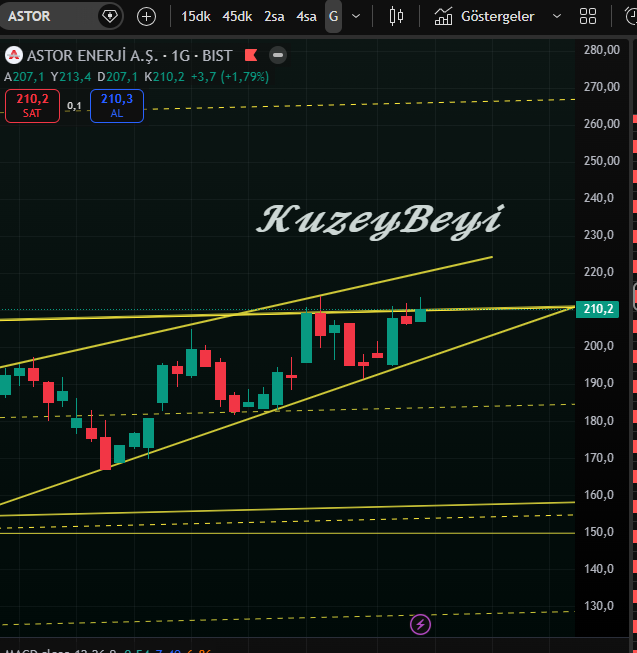Click the diamond badge next to ASTOR
Image resolution: width=637 pixels, height=653 pixels.
(x=109, y=16)
